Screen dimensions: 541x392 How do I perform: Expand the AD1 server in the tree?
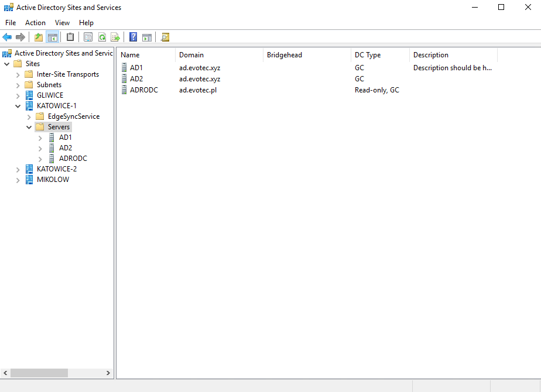tap(40, 137)
